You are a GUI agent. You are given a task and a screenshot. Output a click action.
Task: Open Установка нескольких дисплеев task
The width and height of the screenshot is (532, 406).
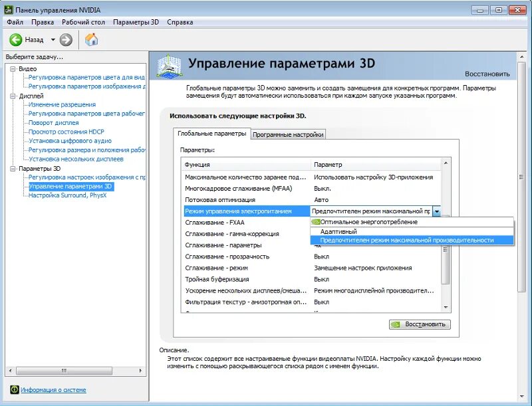[76, 159]
